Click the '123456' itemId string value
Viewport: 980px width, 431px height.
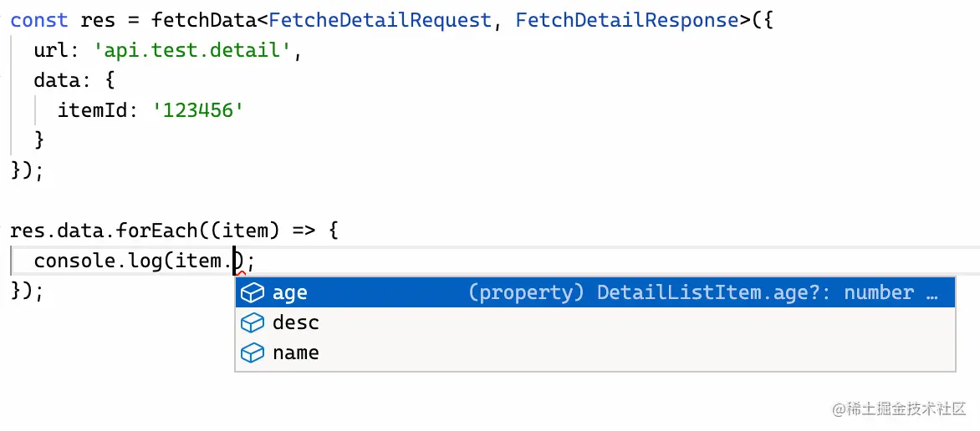pyautogui.click(x=198, y=110)
